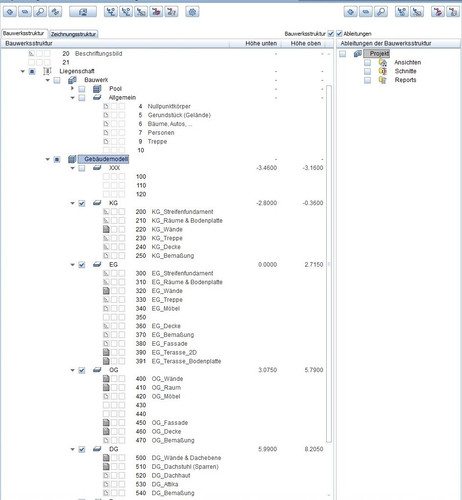Uncheck the Ableitungen display checkbox
This screenshot has width=462, height=500.
click(339, 34)
